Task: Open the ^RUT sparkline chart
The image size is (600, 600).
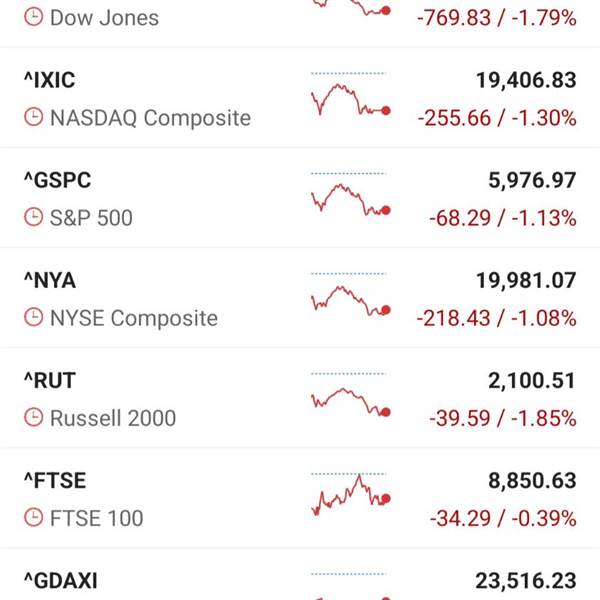Action: coord(350,395)
